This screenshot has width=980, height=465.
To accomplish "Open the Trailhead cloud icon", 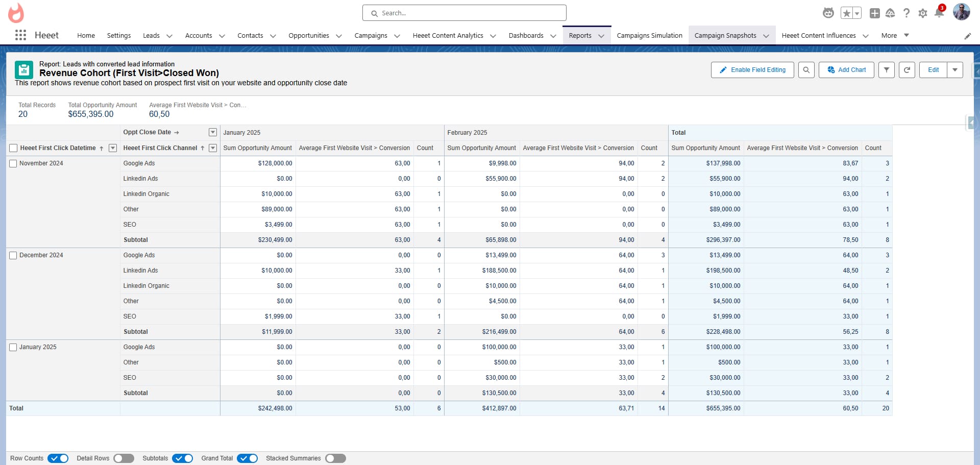I will pyautogui.click(x=890, y=13).
